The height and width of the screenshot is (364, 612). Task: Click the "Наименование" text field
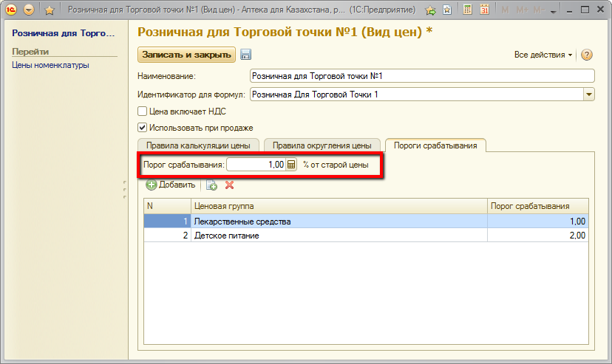pos(422,76)
